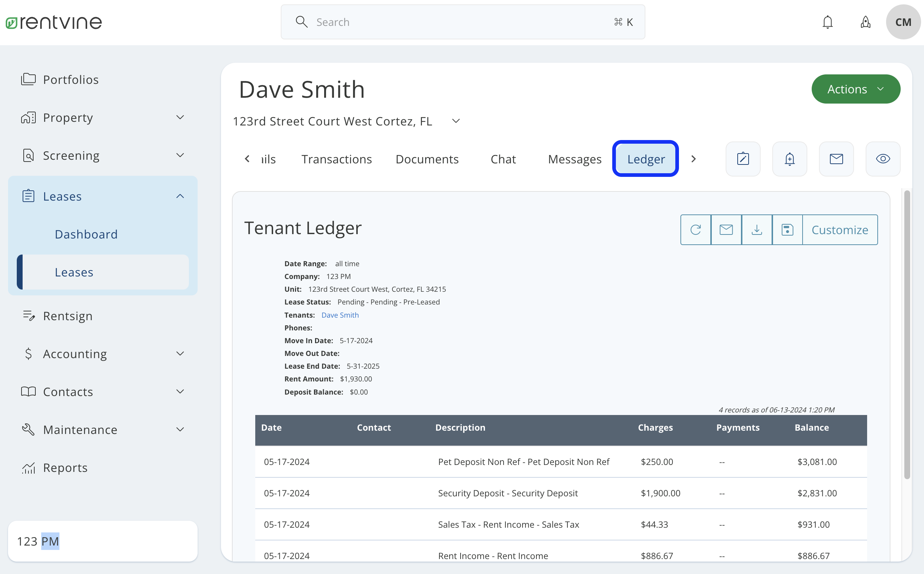Collapse the Leases sidebar section
This screenshot has width=924, height=574.
[179, 196]
